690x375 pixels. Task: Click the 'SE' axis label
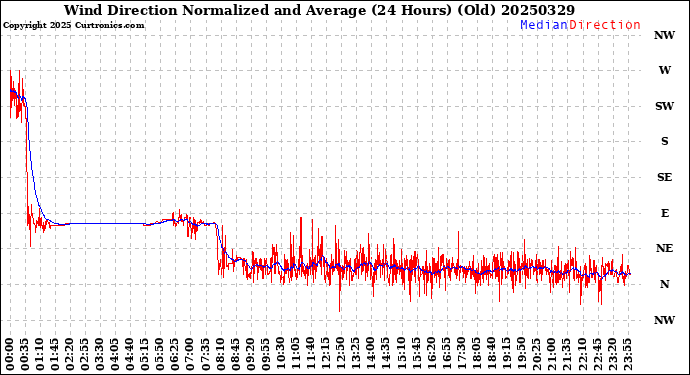click(664, 177)
